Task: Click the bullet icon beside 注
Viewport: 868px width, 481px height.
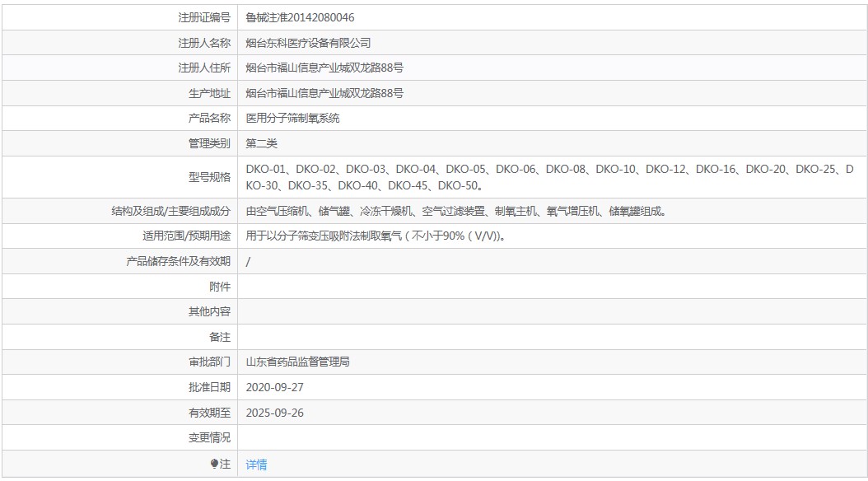Action: pyautogui.click(x=214, y=464)
